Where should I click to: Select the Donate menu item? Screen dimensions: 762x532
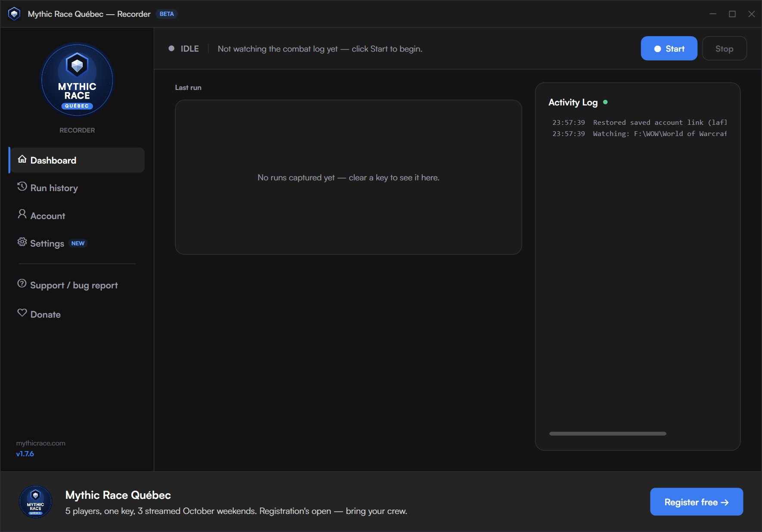[77, 314]
